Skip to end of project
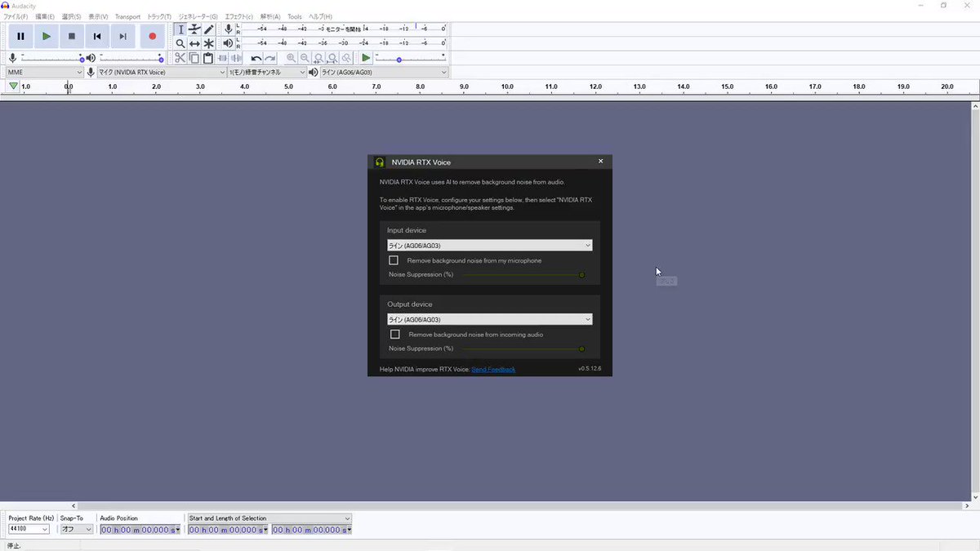This screenshot has width=980, height=551. click(x=122, y=36)
